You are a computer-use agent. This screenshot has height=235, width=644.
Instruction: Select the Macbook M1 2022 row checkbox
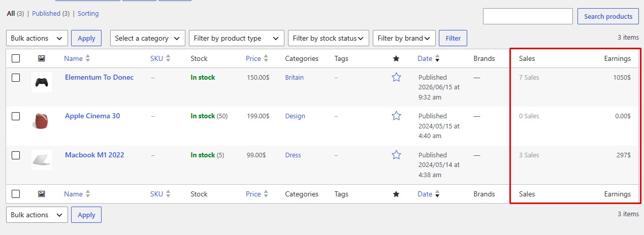coord(16,155)
